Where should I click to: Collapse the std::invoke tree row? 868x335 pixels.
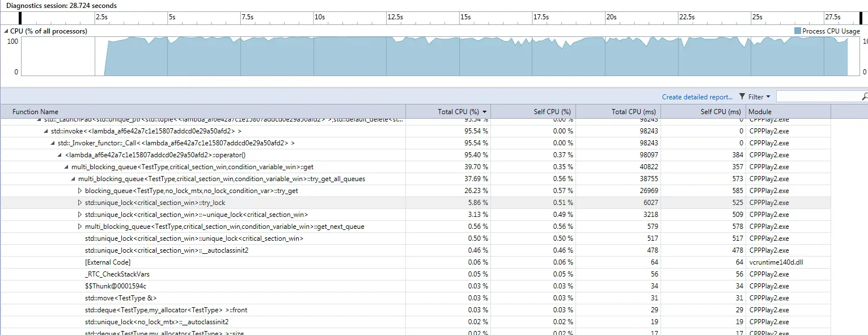pos(46,131)
